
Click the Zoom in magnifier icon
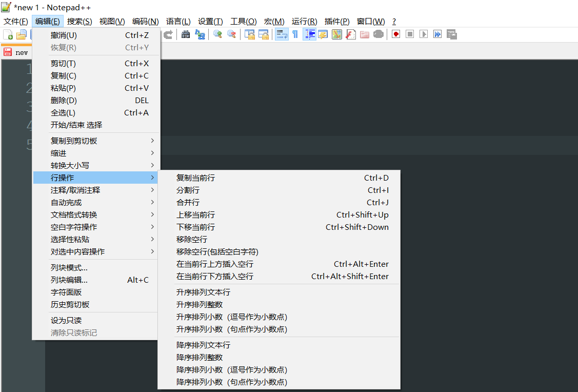(x=217, y=35)
